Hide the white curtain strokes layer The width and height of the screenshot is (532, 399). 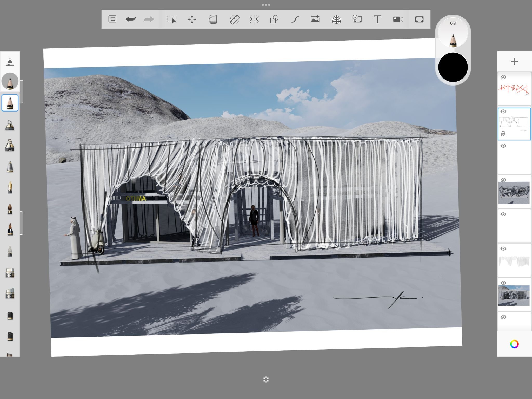(503, 249)
